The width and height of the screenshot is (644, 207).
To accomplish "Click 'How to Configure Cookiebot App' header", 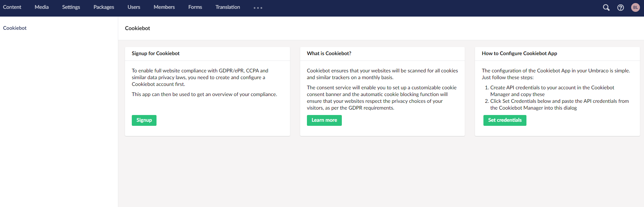I will pos(519,53).
